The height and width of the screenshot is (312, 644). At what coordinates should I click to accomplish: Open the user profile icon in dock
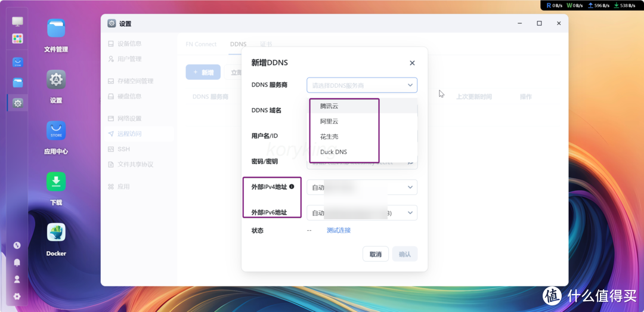point(17,280)
